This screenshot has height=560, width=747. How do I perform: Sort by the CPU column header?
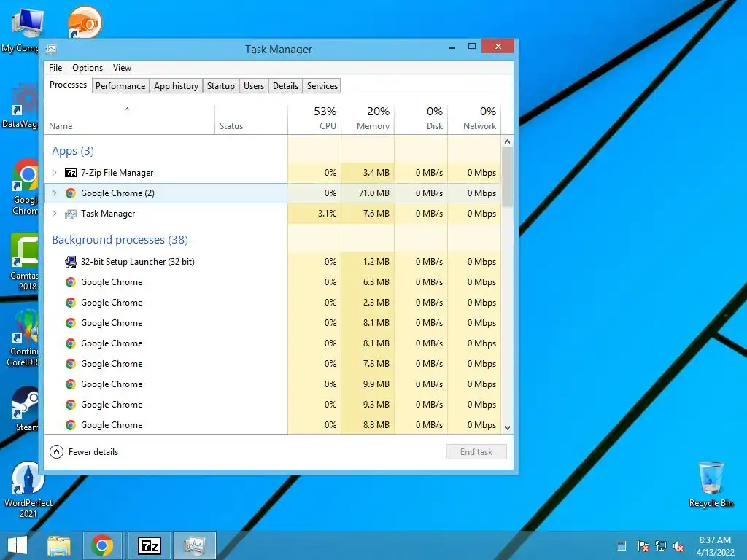(314, 119)
